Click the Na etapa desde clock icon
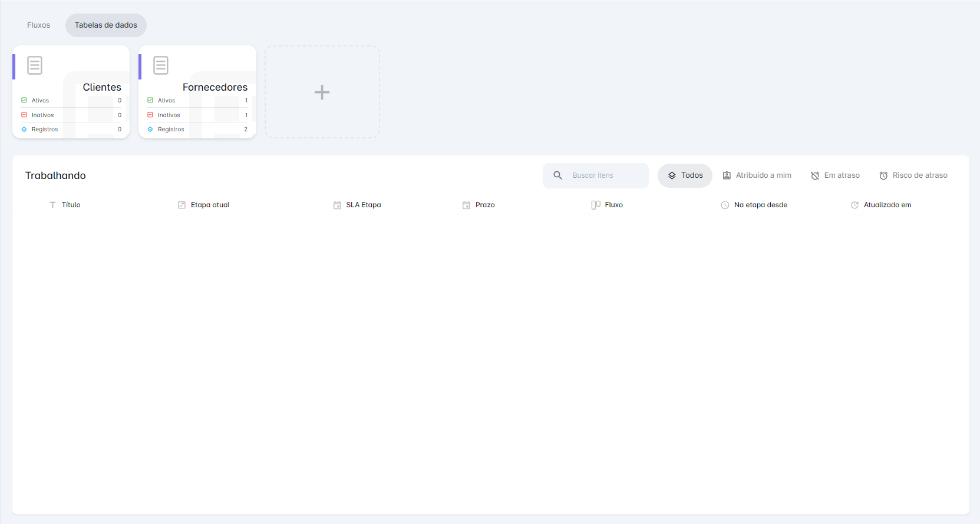This screenshot has height=524, width=980. coord(725,205)
